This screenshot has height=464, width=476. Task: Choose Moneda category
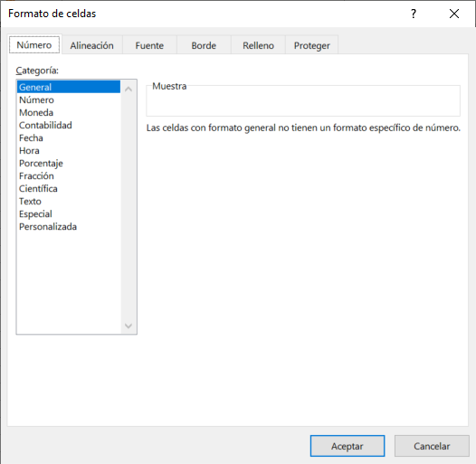tap(69, 112)
